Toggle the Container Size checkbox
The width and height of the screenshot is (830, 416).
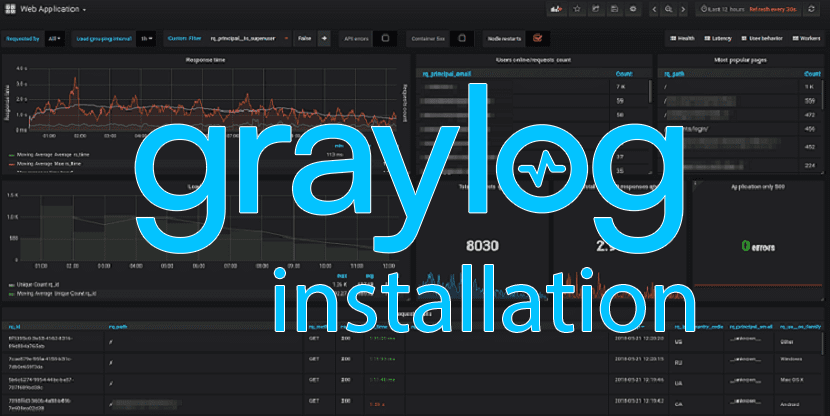click(x=462, y=38)
